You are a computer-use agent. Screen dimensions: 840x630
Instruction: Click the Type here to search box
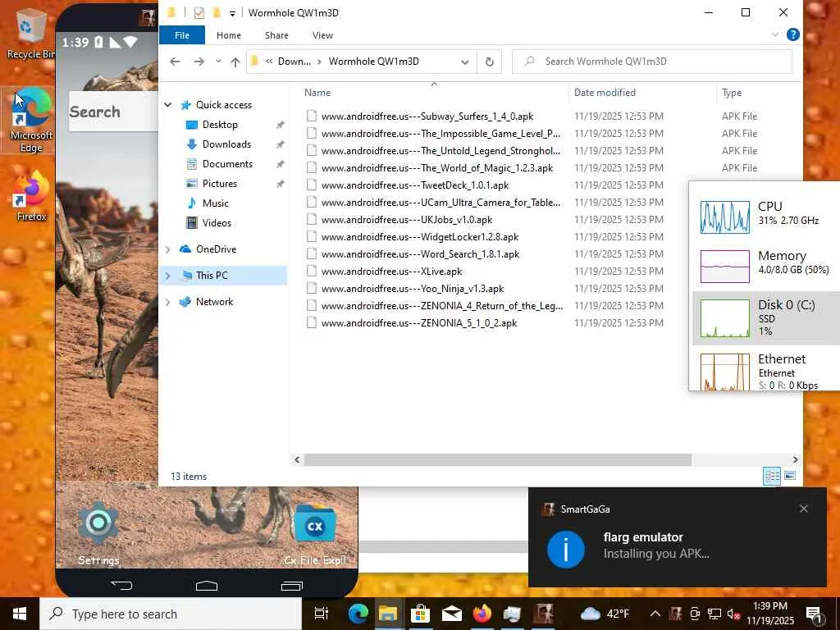tap(171, 614)
